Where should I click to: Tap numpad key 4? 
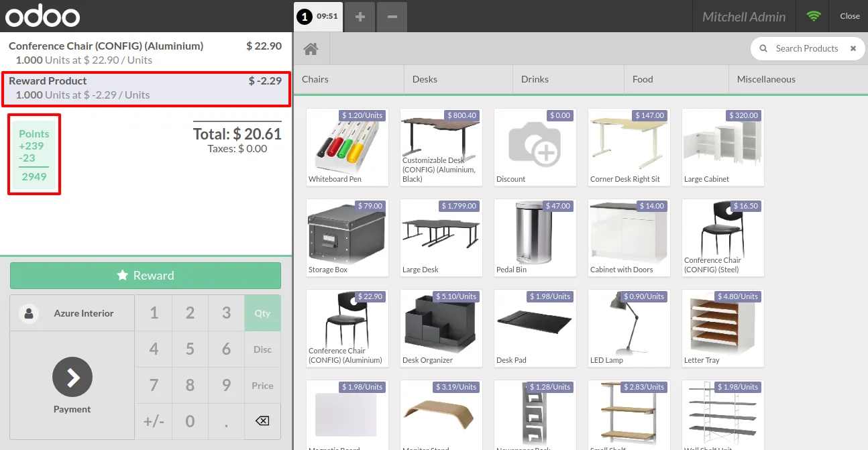[x=154, y=349]
